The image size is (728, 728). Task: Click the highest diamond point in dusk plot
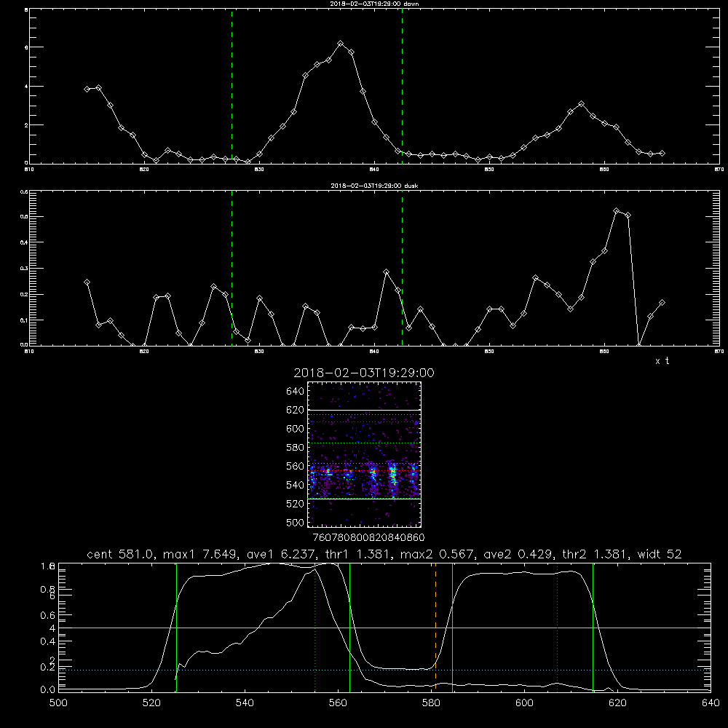(x=617, y=211)
